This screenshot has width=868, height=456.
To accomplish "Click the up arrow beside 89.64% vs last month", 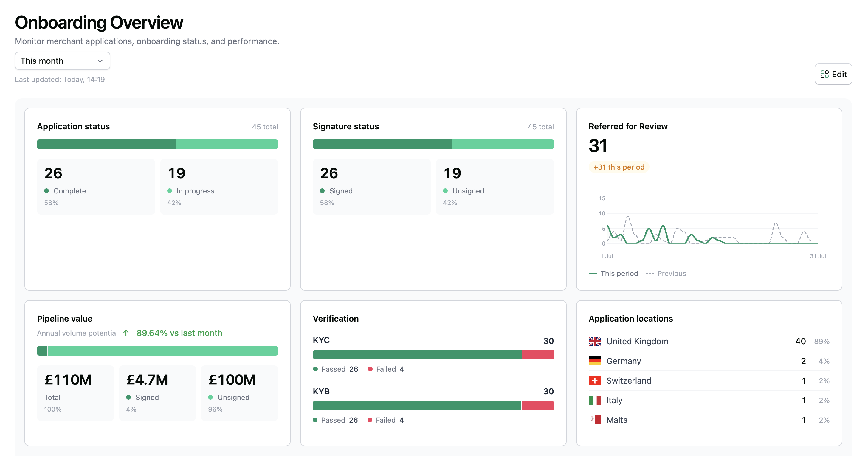I will [126, 333].
